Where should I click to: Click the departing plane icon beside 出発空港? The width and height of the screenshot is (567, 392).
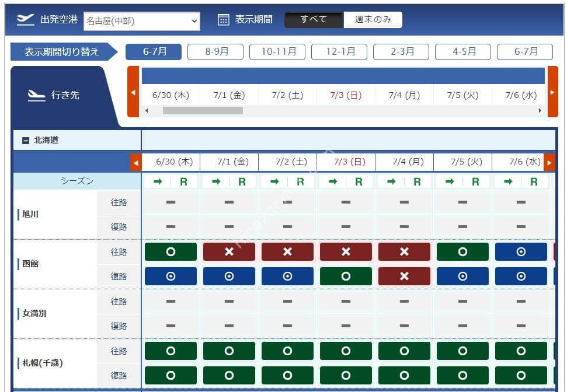pyautogui.click(x=25, y=19)
